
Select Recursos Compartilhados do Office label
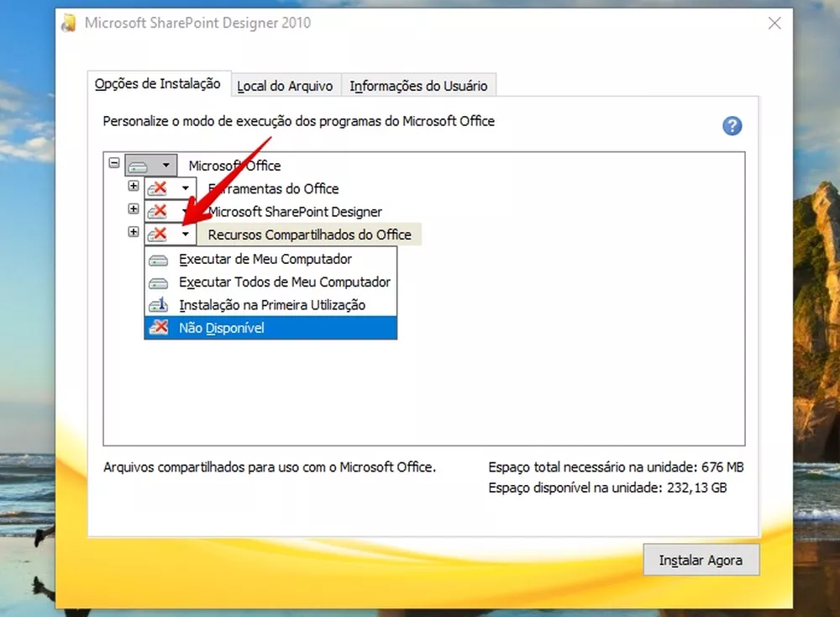point(310,235)
